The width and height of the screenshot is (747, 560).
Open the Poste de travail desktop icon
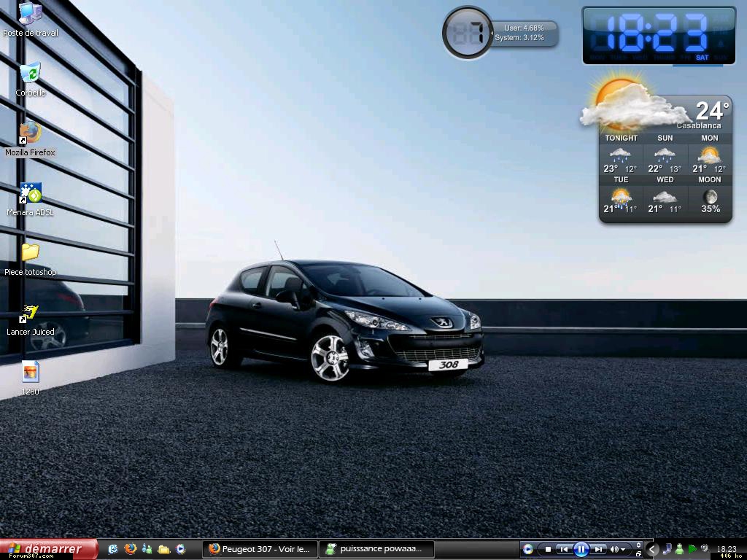click(x=31, y=15)
